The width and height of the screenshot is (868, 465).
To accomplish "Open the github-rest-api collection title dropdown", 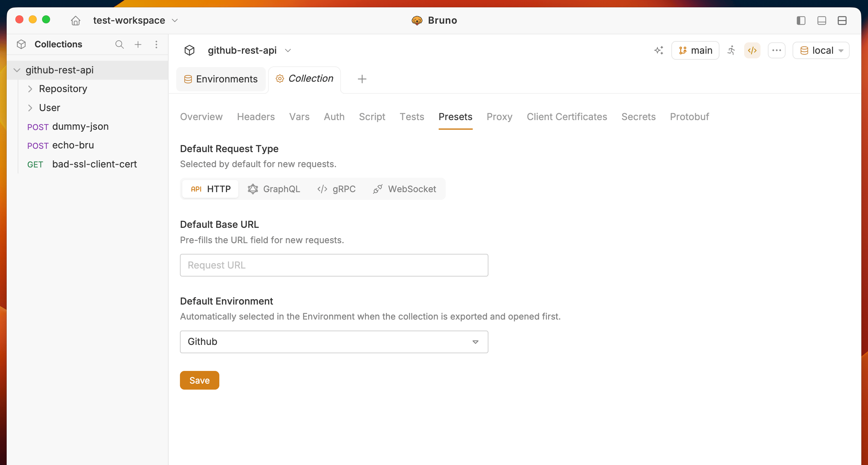I will 249,50.
